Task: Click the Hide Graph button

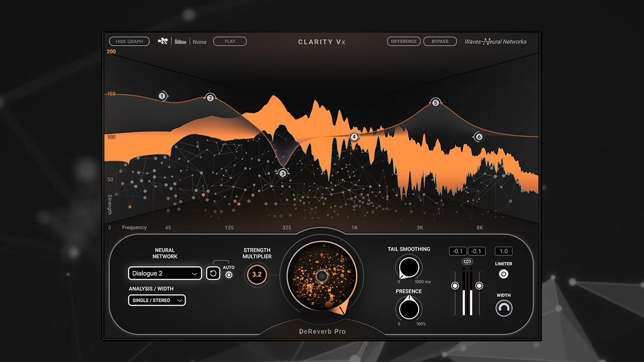Action: point(129,41)
